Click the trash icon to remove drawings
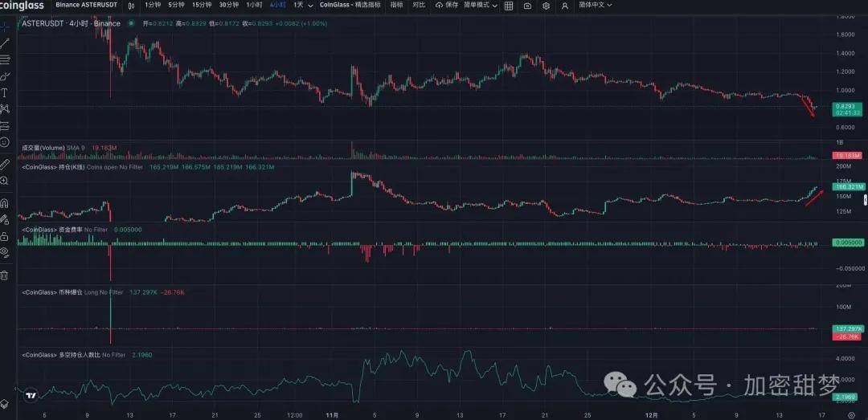 5,275
